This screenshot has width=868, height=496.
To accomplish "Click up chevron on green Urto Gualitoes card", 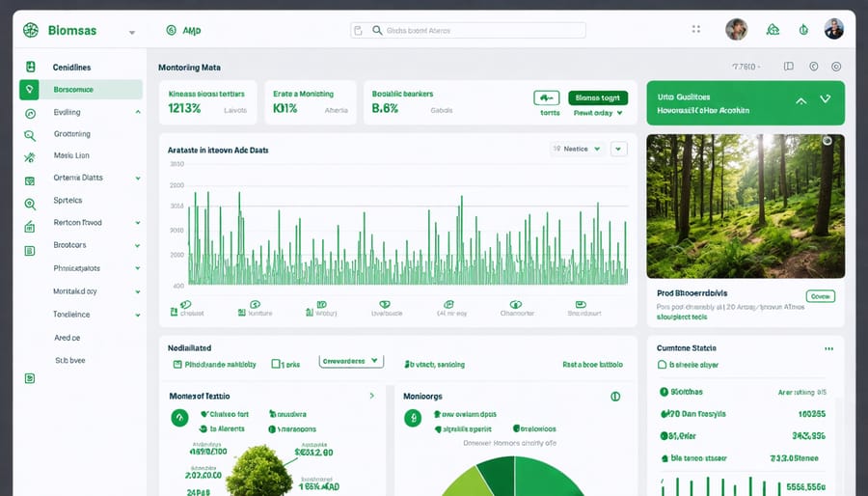I will (800, 100).
